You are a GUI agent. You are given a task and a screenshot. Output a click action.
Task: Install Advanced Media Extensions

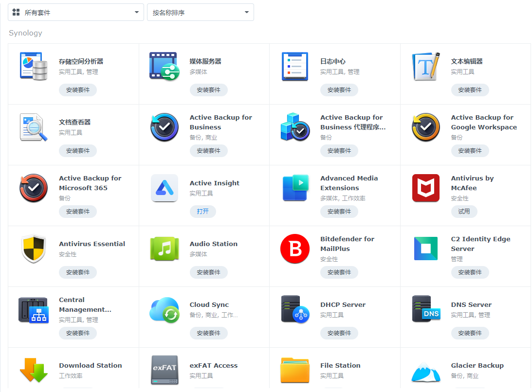pos(339,211)
